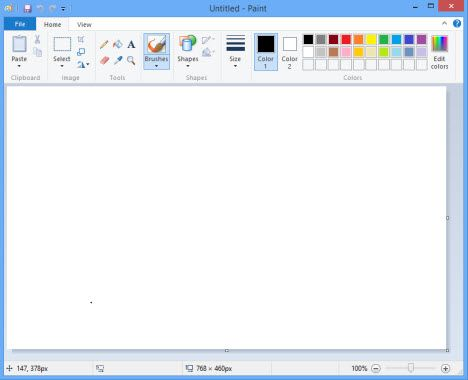Select the Pencil tool
The height and width of the screenshot is (380, 468).
click(x=104, y=44)
